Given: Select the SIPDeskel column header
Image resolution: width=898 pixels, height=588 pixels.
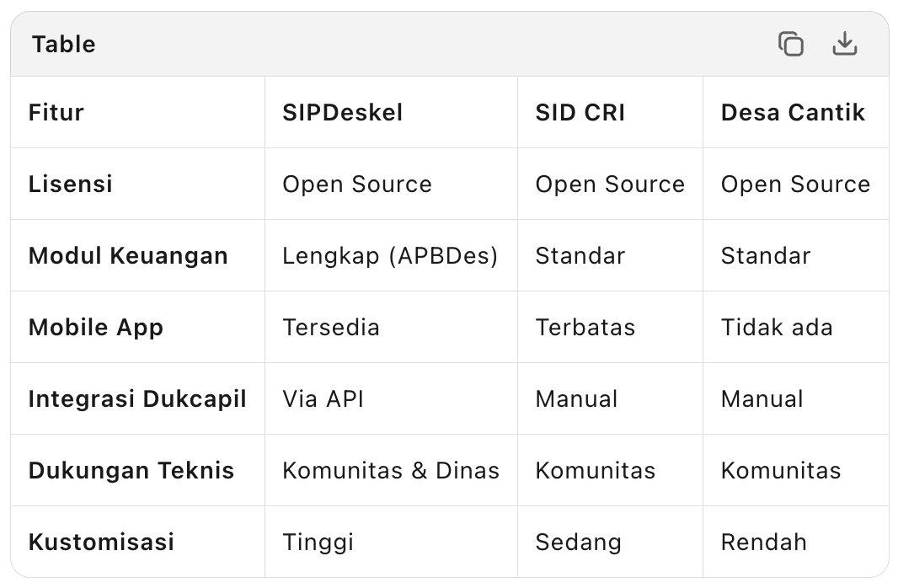Looking at the screenshot, I should click(343, 112).
